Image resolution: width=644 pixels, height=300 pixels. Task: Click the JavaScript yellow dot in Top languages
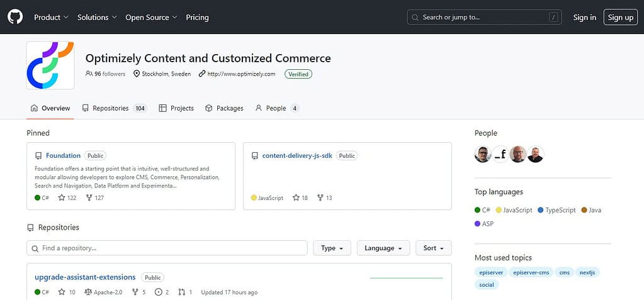tap(499, 210)
